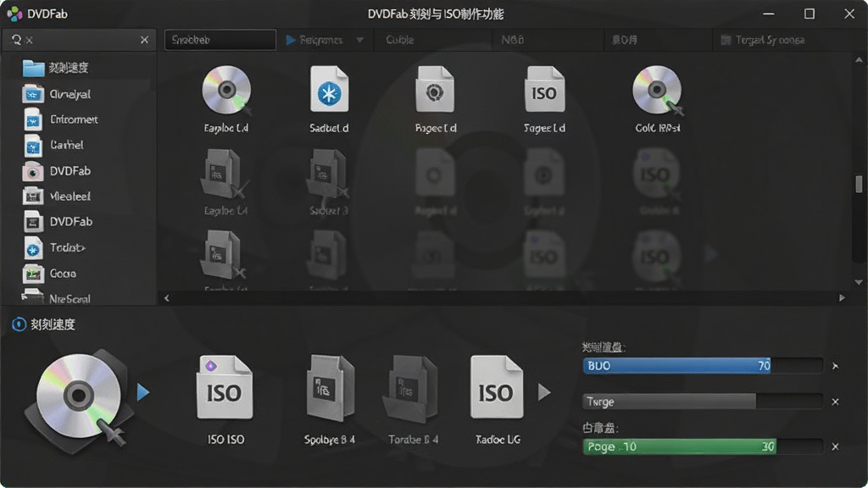Viewport: 868px width, 488px height.
Task: Click the vertical scrollbar thumb
Action: pyautogui.click(x=859, y=184)
